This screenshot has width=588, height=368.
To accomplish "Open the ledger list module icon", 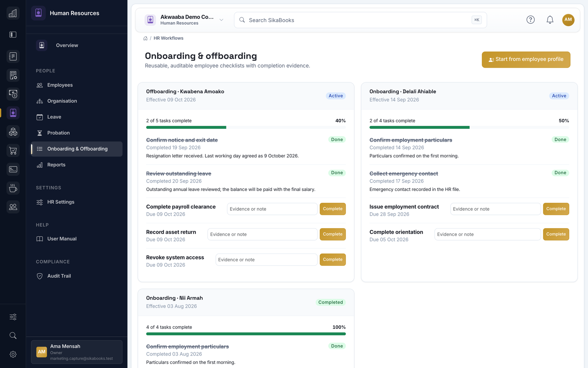I will 13,56.
